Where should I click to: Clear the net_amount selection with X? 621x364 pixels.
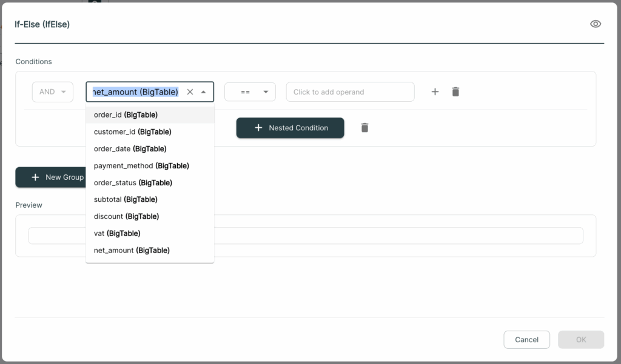(190, 92)
